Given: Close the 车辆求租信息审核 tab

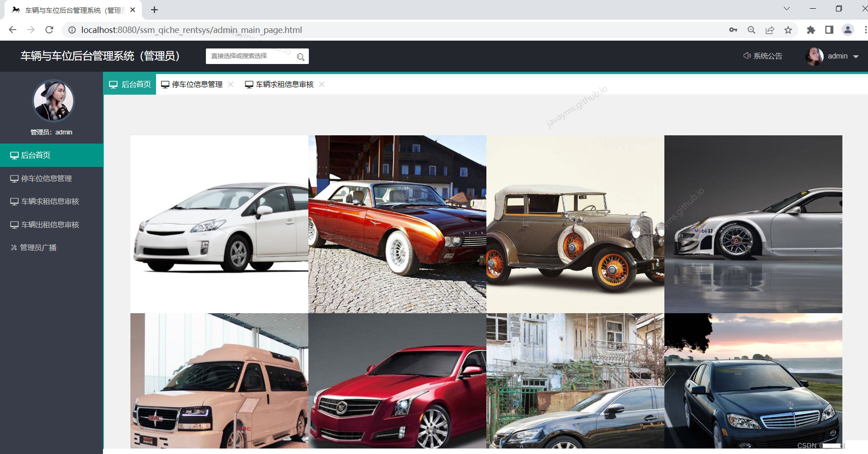Looking at the screenshot, I should (322, 84).
